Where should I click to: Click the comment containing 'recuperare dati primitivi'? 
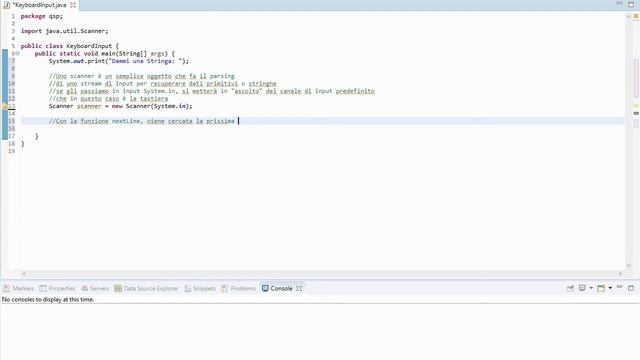point(162,84)
